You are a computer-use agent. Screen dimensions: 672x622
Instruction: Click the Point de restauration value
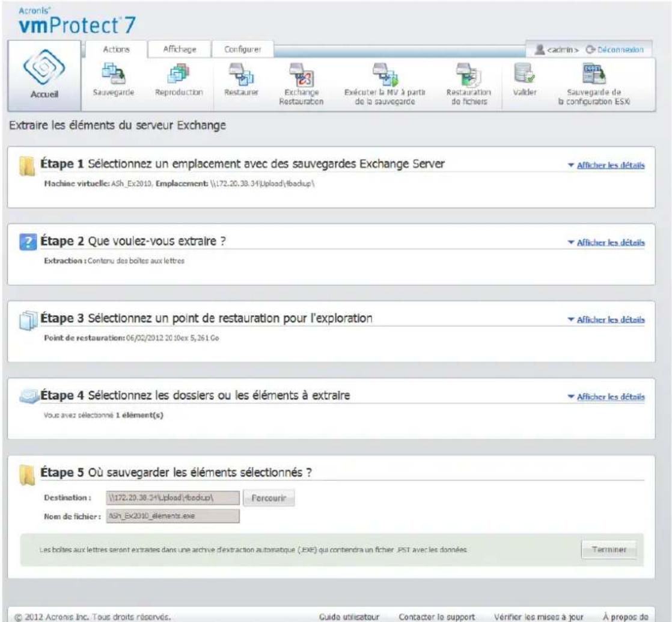173,338
